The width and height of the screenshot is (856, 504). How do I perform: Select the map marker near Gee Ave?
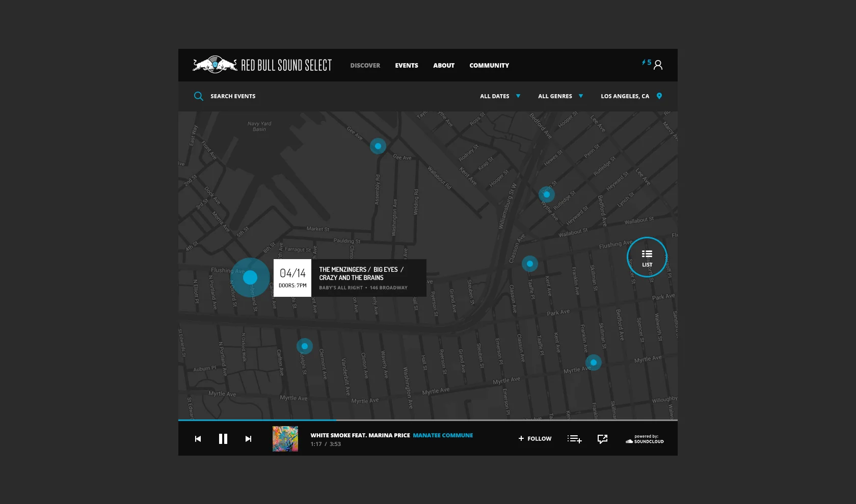click(378, 146)
